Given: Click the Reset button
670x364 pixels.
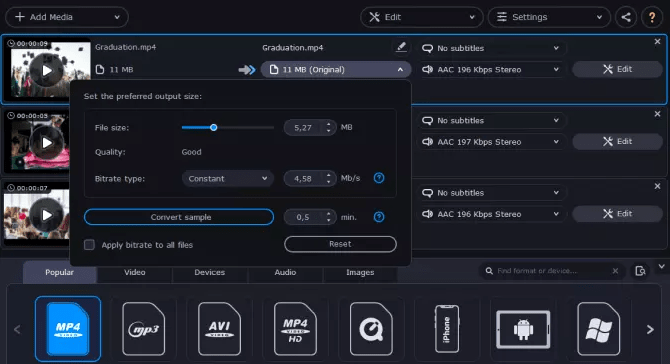Looking at the screenshot, I should click(340, 244).
